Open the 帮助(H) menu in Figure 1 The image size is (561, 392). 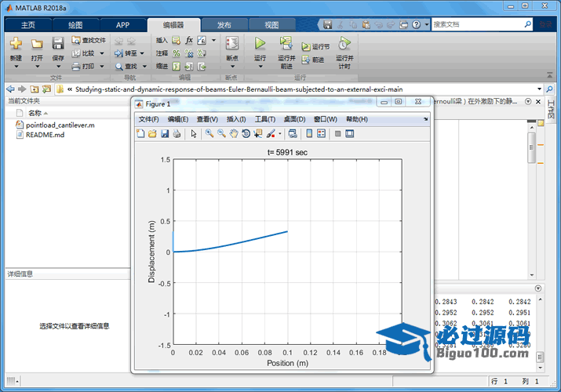pyautogui.click(x=357, y=119)
